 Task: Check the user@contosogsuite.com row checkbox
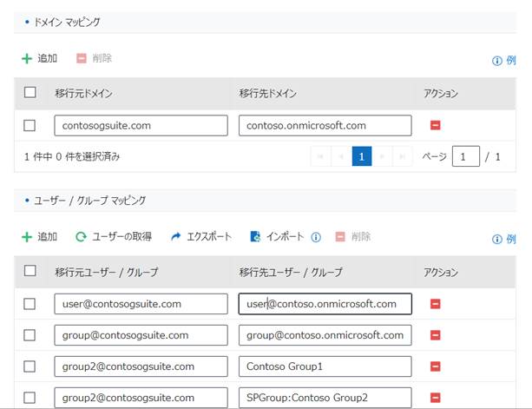[x=30, y=304]
